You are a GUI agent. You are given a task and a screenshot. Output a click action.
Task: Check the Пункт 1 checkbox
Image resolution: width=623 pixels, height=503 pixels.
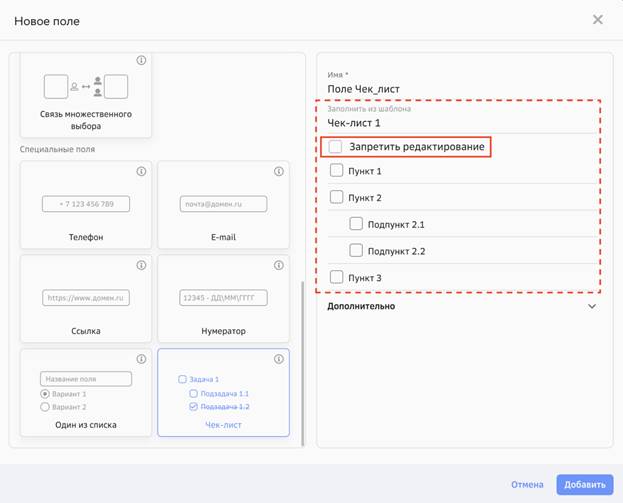pos(337,171)
